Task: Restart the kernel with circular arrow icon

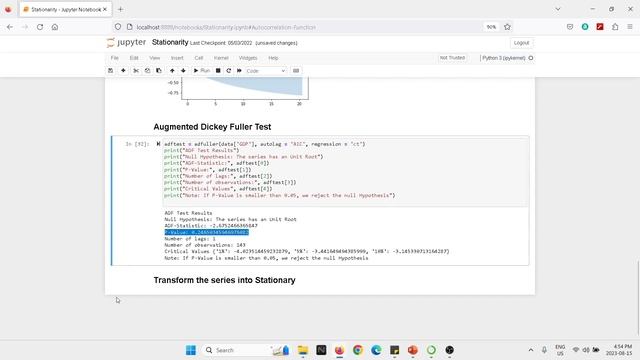Action: click(229, 71)
